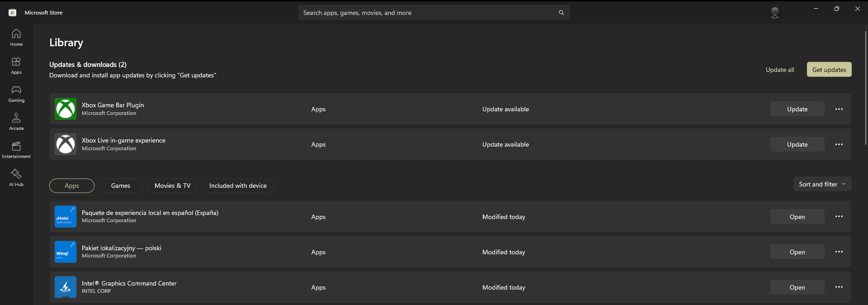The width and height of the screenshot is (868, 305).
Task: Click Update available status for Xbox Game Bar Plugin
Action: click(505, 109)
